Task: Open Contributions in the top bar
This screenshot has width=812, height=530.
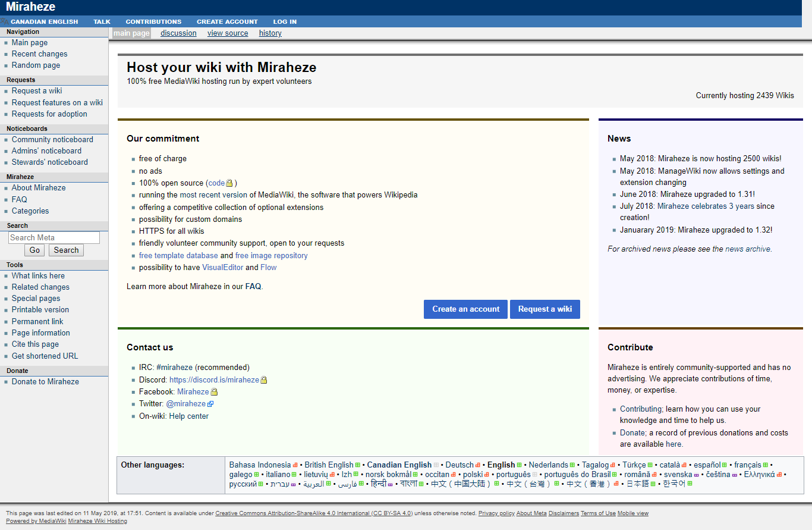Action: [x=153, y=21]
